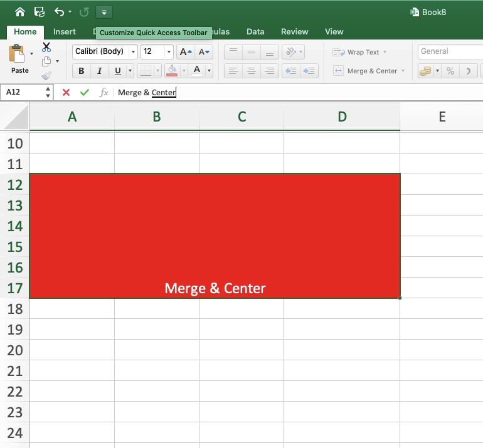483x448 pixels.
Task: Open the View tab
Action: pos(334,32)
